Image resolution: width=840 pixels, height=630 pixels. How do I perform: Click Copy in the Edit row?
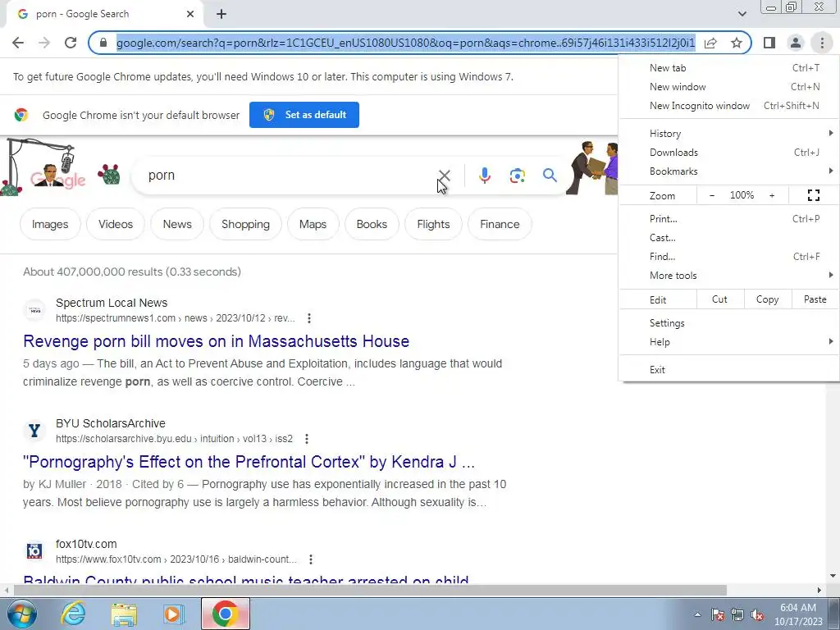[x=767, y=299]
